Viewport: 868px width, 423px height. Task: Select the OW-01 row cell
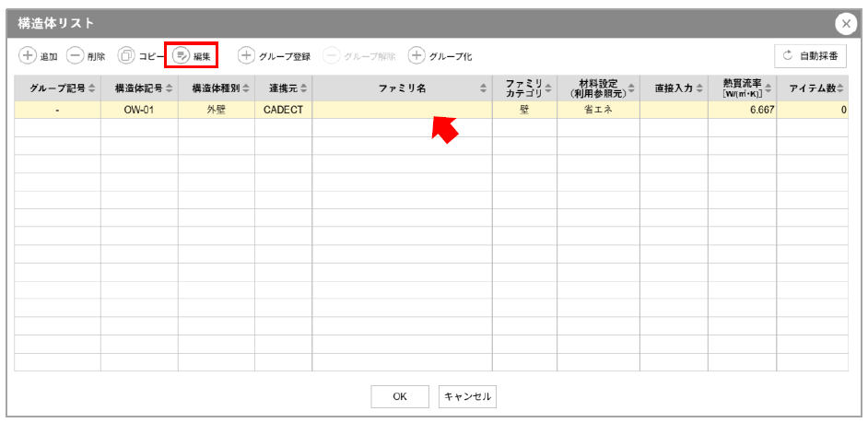(139, 110)
